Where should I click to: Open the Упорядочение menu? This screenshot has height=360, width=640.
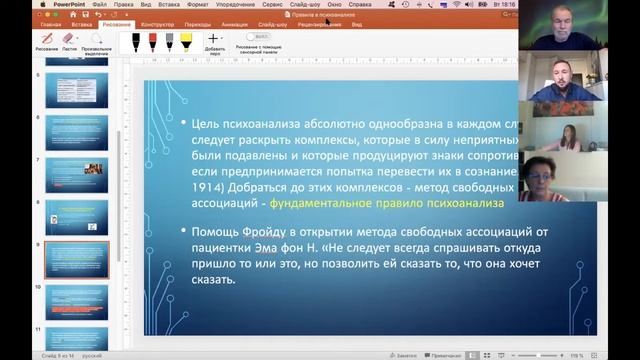coord(236,4)
